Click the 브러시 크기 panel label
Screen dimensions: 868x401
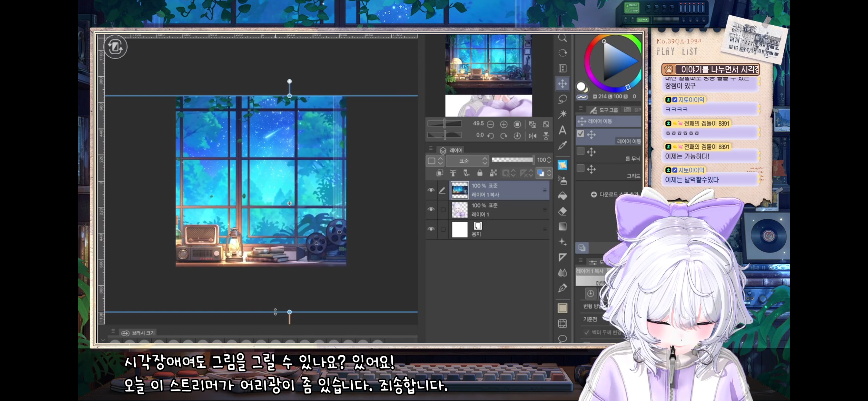pyautogui.click(x=143, y=333)
